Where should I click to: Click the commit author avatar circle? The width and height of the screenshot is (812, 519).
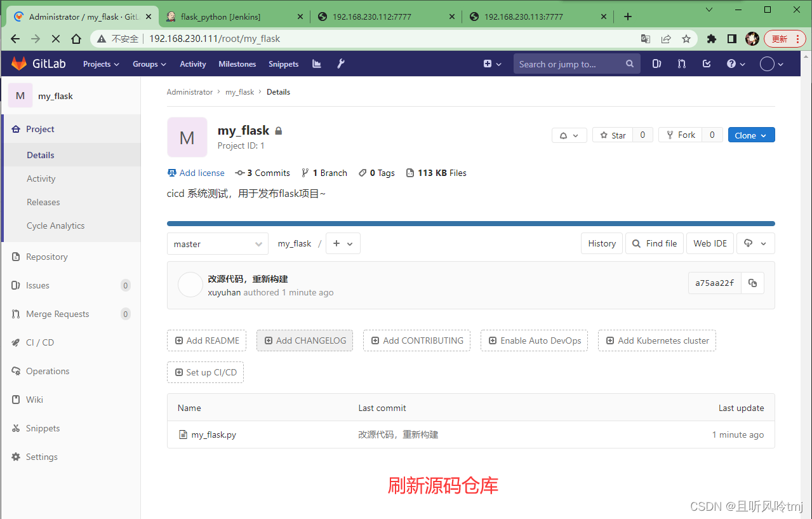pyautogui.click(x=190, y=285)
